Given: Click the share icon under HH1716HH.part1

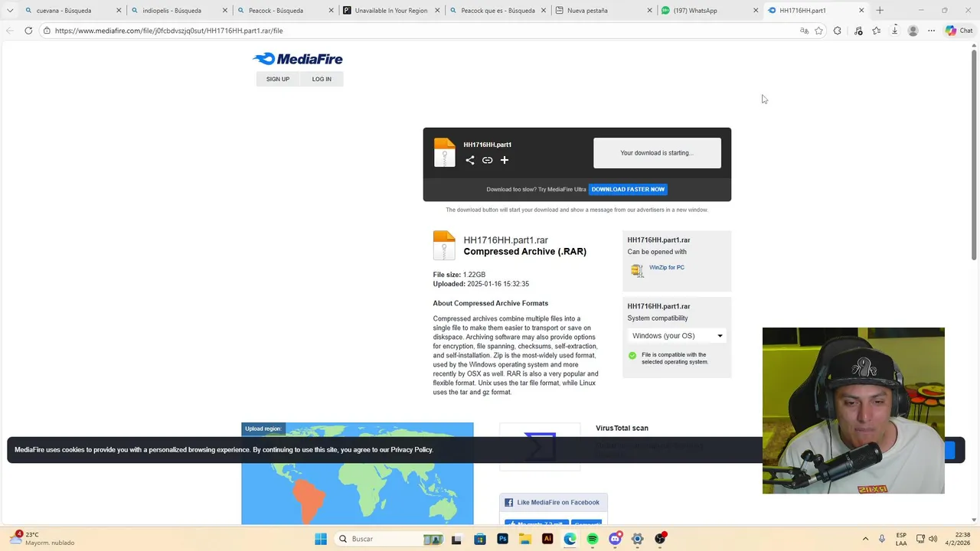Looking at the screenshot, I should coord(470,160).
